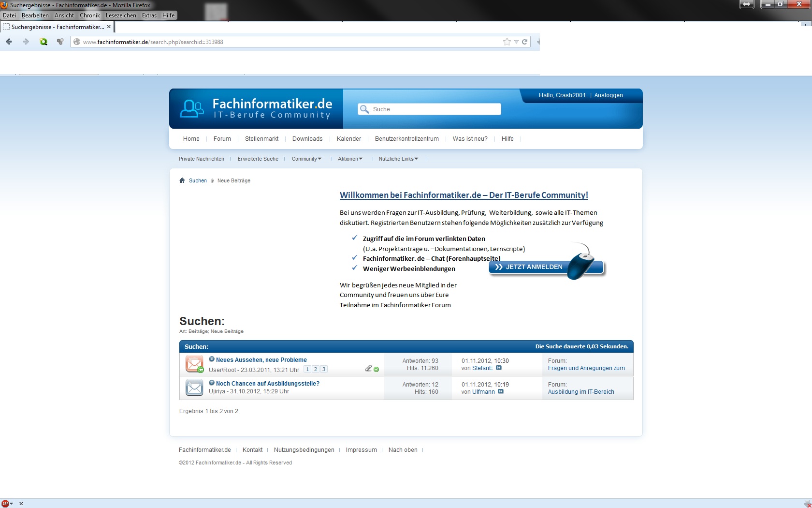Go to page 3 of Neues Aussehen thread

[324, 369]
